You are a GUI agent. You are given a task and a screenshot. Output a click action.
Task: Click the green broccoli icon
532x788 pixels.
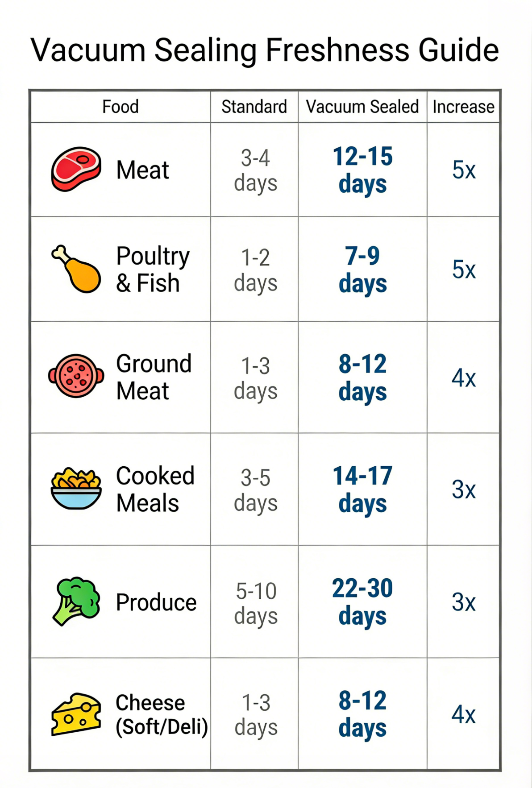click(x=76, y=601)
